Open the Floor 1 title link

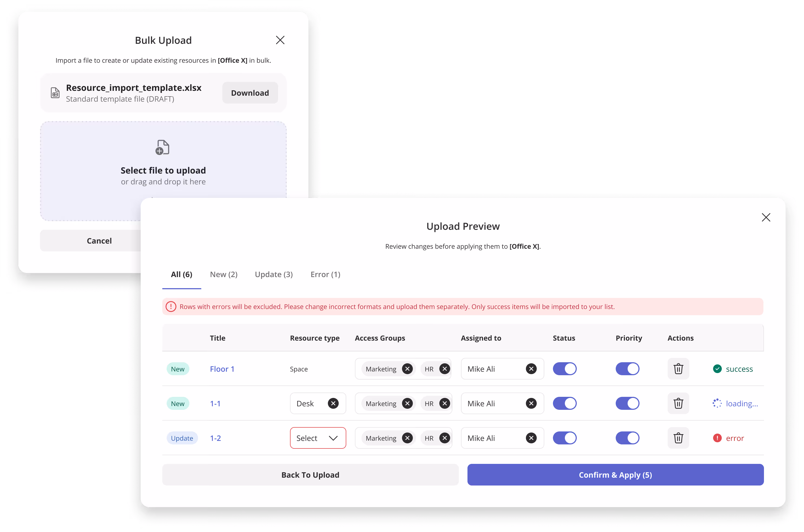coord(222,369)
